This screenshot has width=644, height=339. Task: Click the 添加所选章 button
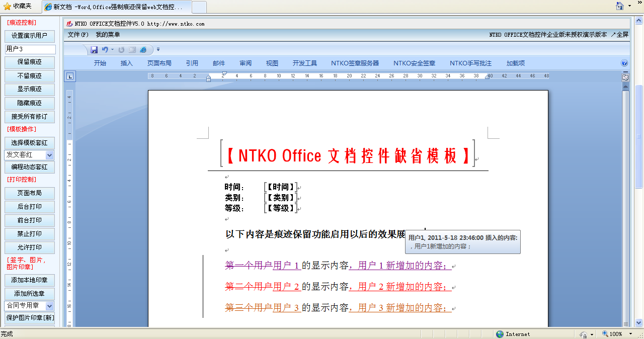coord(30,294)
